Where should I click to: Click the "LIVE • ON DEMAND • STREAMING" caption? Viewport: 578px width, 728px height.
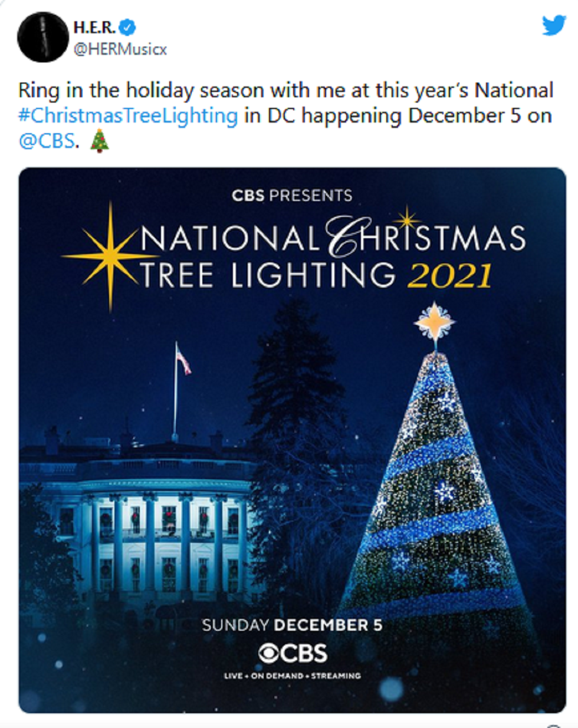pyautogui.click(x=292, y=676)
